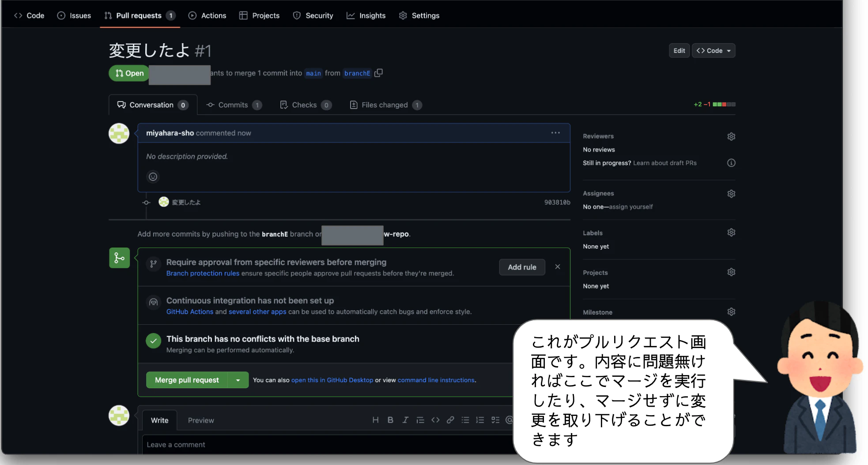Switch to the Preview tab

click(201, 420)
